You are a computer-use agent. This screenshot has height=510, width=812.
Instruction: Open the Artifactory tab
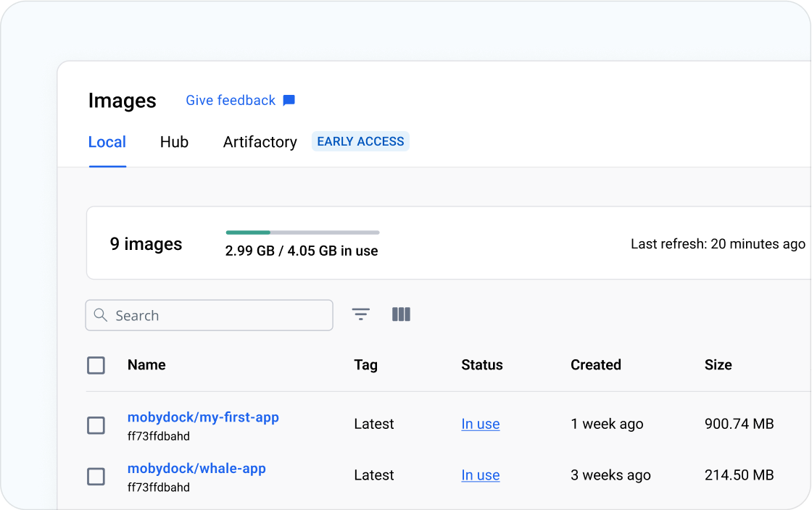pos(260,142)
